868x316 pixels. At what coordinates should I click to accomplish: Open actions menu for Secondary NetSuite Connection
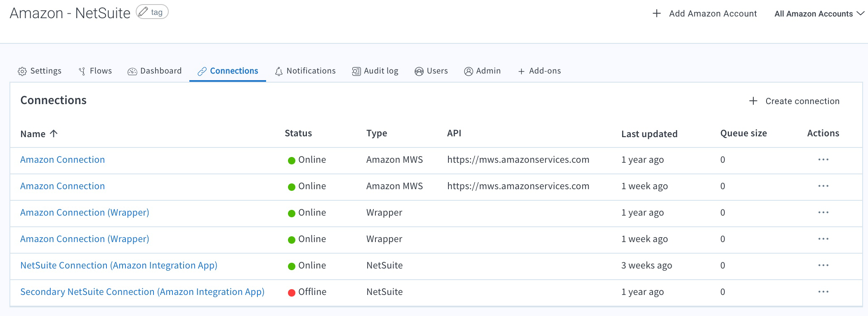tap(823, 292)
